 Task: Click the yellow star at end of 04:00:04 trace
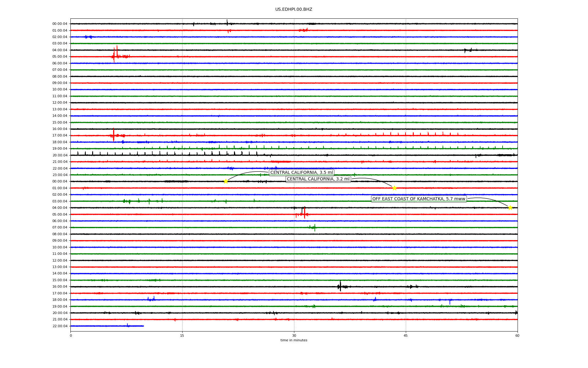point(510,208)
